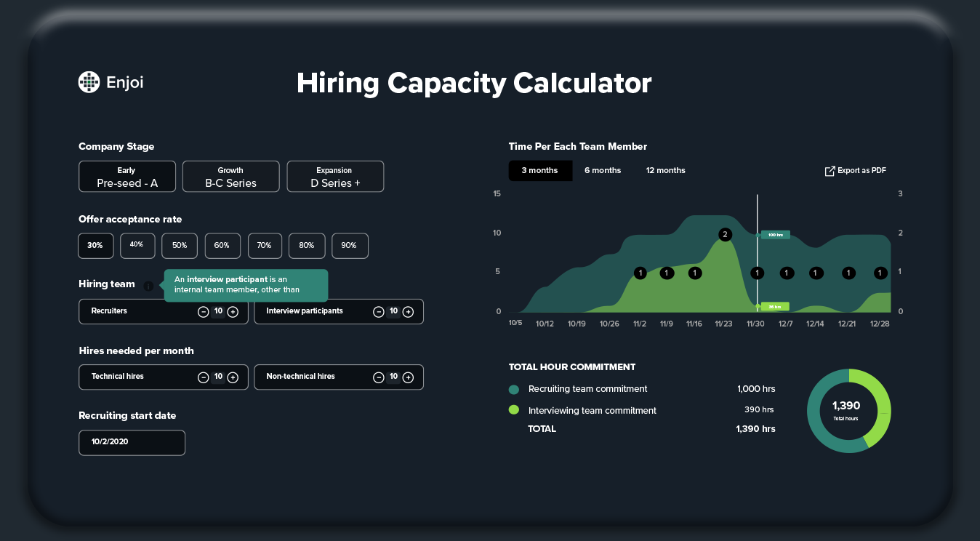Image resolution: width=980 pixels, height=541 pixels.
Task: Click the minus icon for Recruiters
Action: 204,311
